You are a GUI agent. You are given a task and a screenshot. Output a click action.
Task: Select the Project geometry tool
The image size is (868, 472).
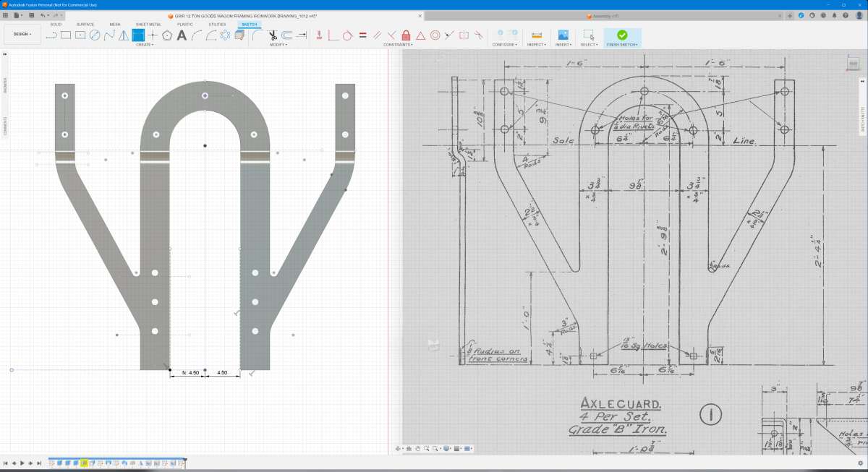[239, 34]
